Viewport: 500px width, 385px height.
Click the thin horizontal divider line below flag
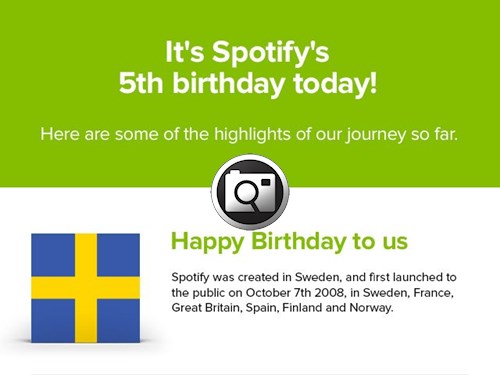pos(250,374)
